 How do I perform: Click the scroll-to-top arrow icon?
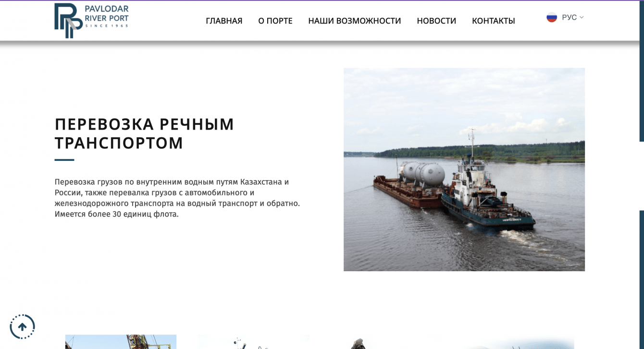tap(22, 326)
